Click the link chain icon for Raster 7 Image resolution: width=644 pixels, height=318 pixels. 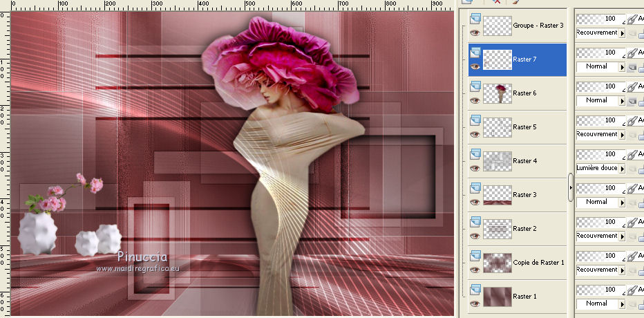click(632, 53)
